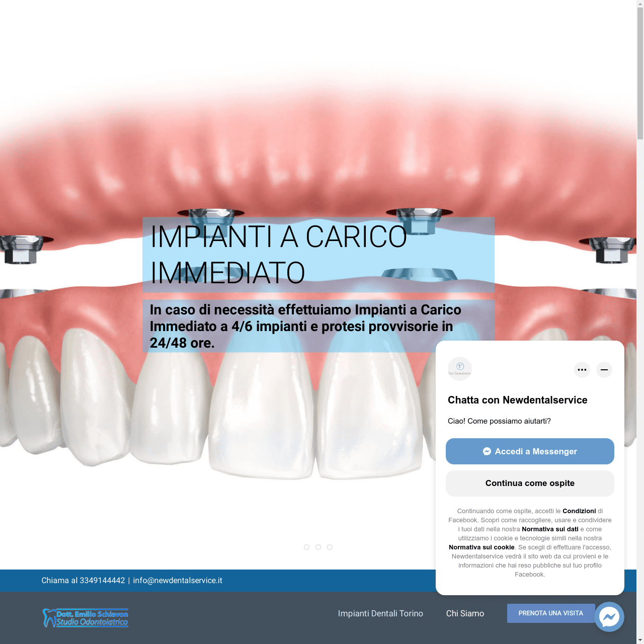The width and height of the screenshot is (644, 644).
Task: Open the Condizioni link
Action: [x=579, y=511]
